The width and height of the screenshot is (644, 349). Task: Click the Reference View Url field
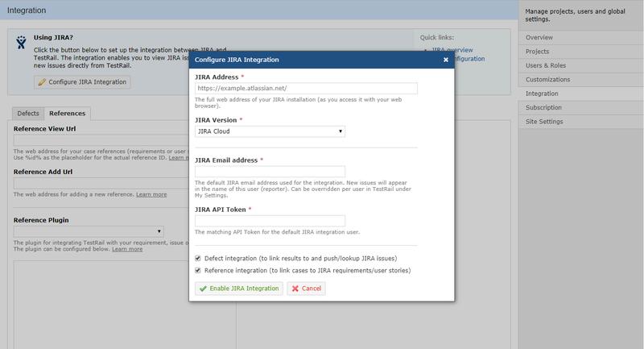pyautogui.click(x=101, y=140)
